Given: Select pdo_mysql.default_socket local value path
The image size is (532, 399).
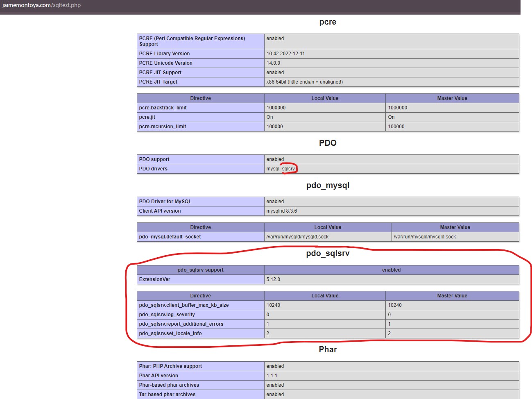Looking at the screenshot, I should (x=297, y=237).
